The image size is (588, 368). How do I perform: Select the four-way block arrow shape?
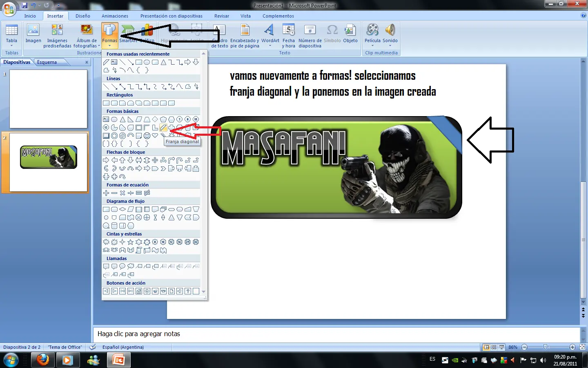155,160
